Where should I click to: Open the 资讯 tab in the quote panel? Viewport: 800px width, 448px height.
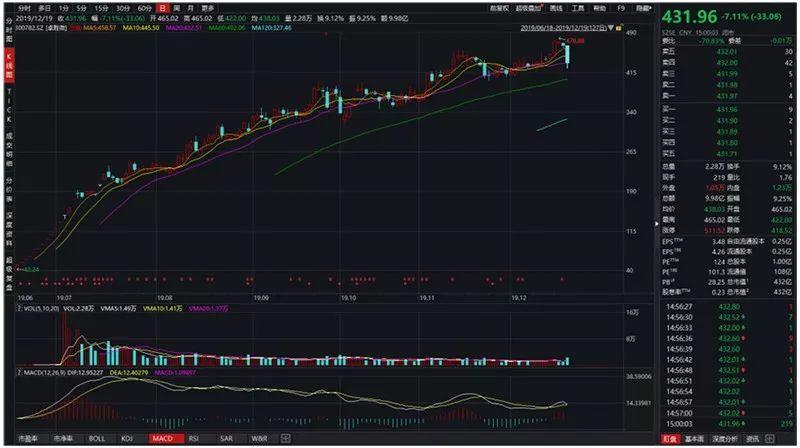(753, 439)
